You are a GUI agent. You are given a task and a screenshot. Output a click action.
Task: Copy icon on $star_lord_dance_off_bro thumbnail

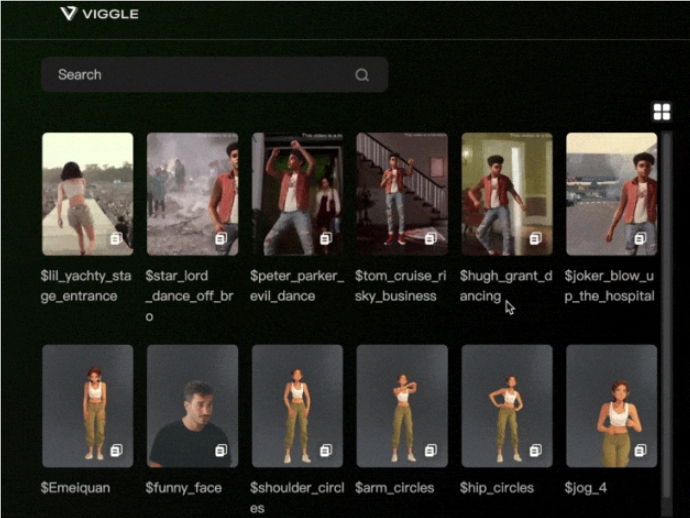(221, 239)
